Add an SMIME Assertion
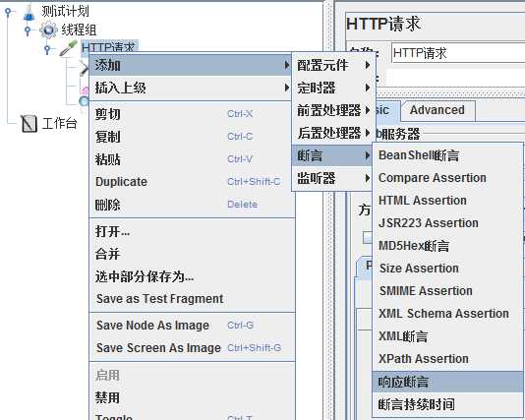The width and height of the screenshot is (525, 420). coord(447,291)
